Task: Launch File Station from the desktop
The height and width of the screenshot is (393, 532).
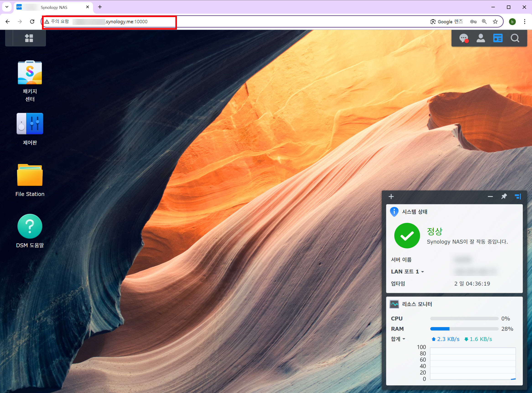Action: pos(30,175)
